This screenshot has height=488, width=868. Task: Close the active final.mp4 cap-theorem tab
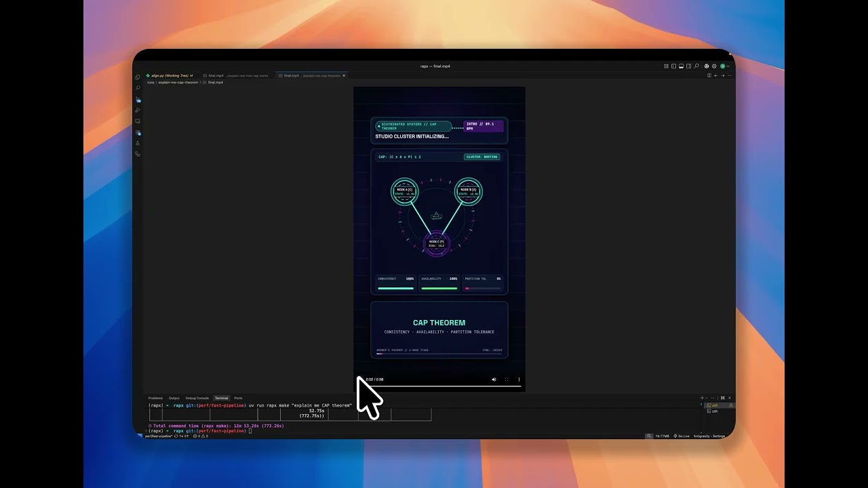tap(344, 75)
